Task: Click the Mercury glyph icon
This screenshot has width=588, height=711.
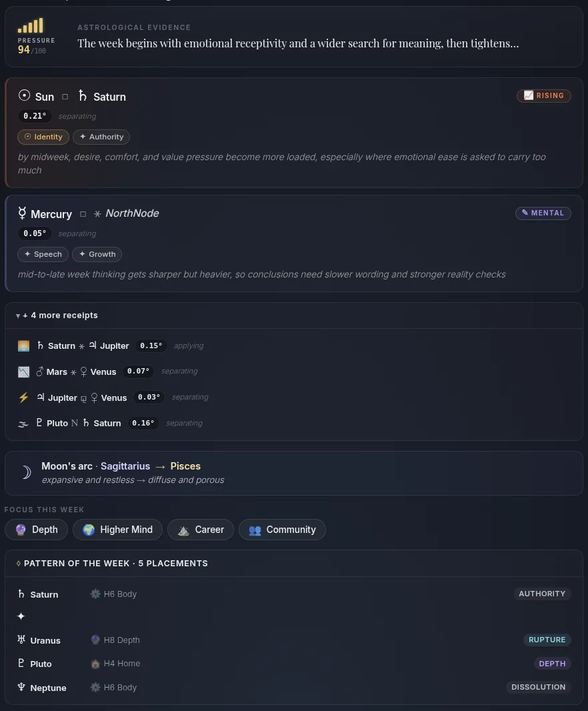Action: pyautogui.click(x=22, y=213)
